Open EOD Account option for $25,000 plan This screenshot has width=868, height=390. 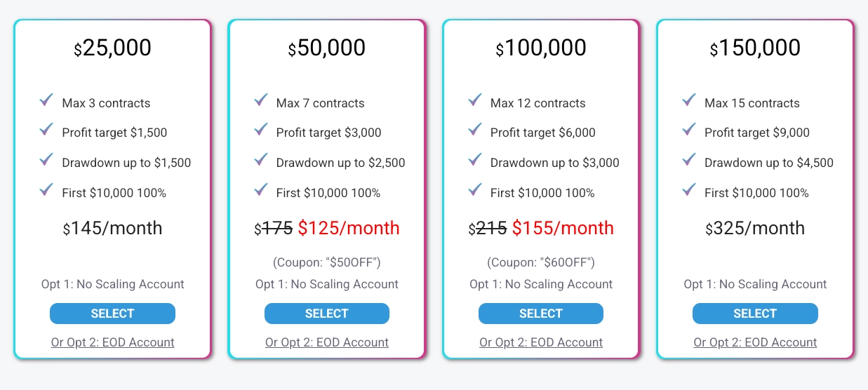coord(112,342)
